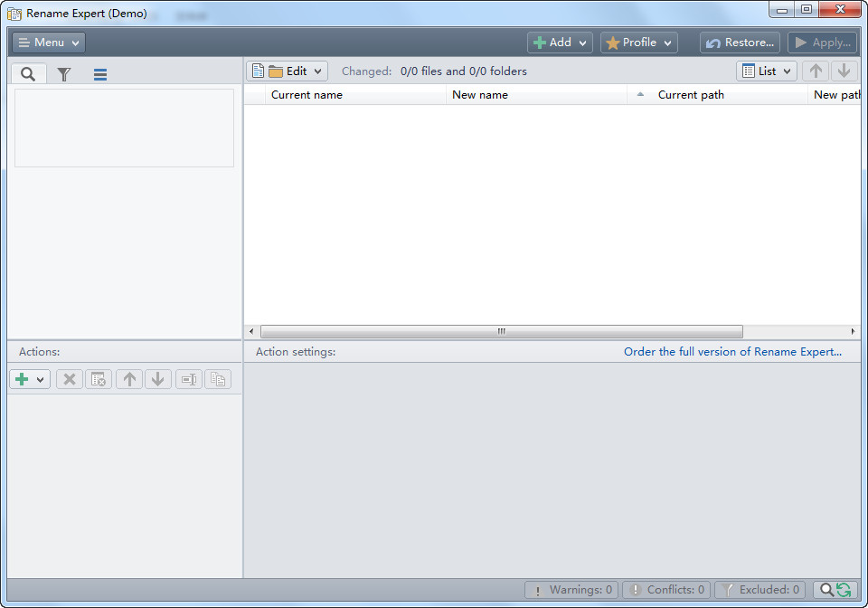Image resolution: width=868 pixels, height=608 pixels.
Task: Sort by New path column
Action: point(835,95)
